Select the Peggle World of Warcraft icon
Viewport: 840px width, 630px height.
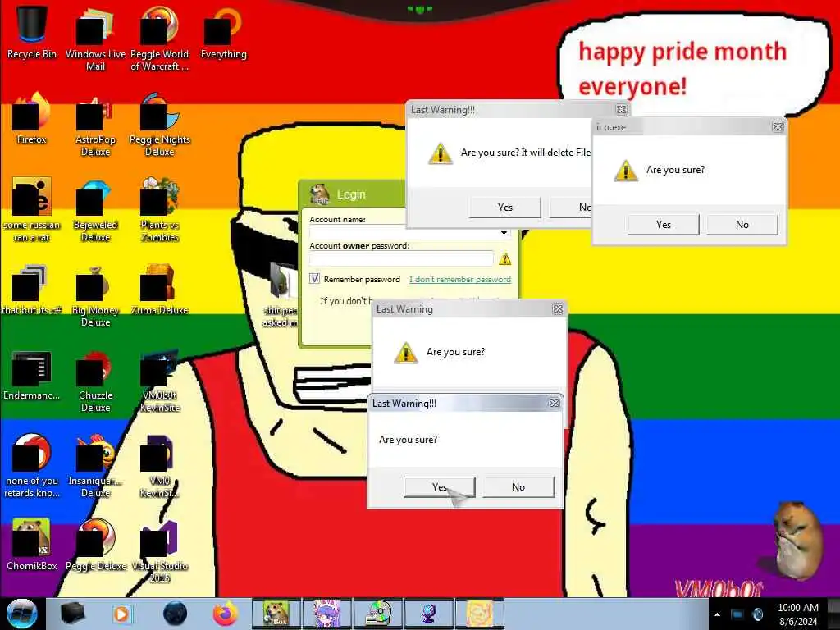click(x=160, y=38)
